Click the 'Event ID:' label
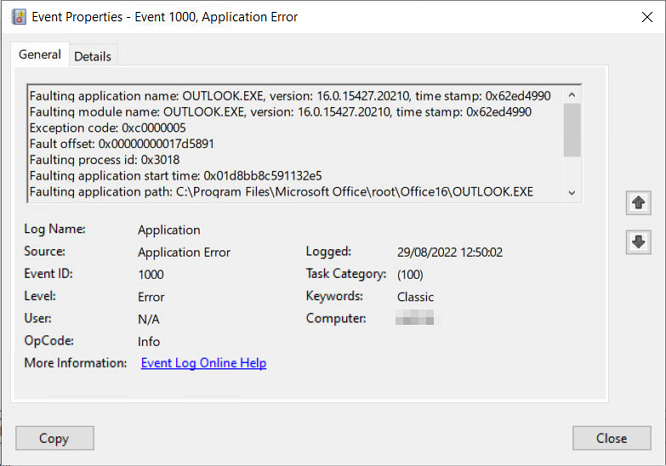The height and width of the screenshot is (466, 666). point(48,274)
